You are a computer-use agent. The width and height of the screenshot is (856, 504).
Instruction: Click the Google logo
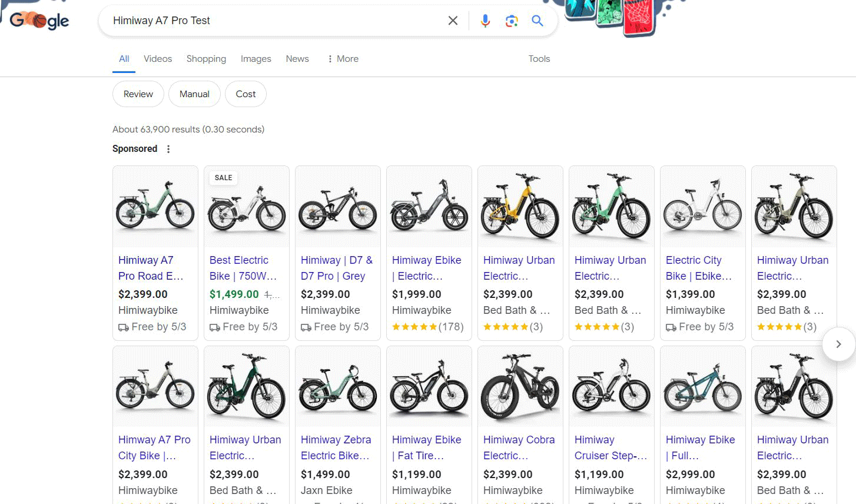[39, 21]
